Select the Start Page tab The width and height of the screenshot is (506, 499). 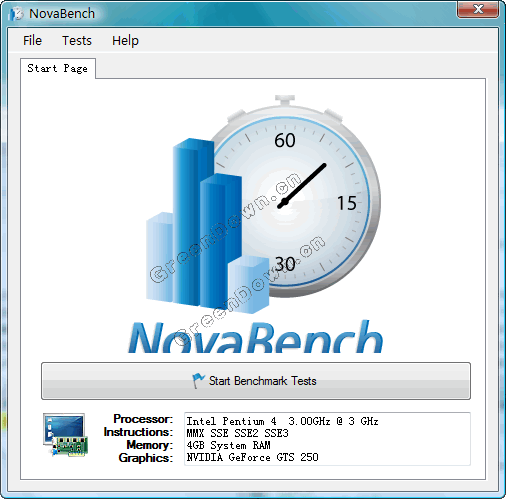(x=58, y=68)
